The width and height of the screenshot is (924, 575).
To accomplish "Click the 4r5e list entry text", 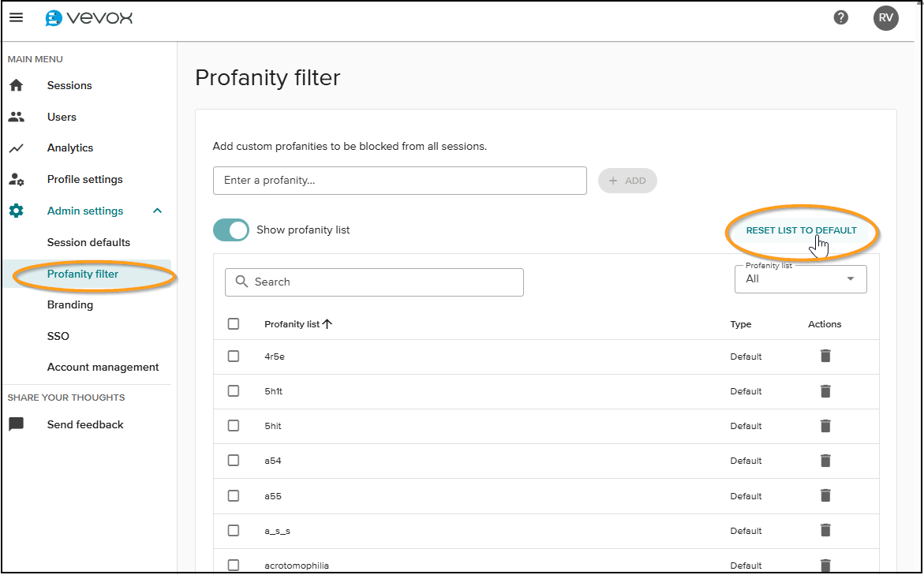I will click(x=275, y=357).
